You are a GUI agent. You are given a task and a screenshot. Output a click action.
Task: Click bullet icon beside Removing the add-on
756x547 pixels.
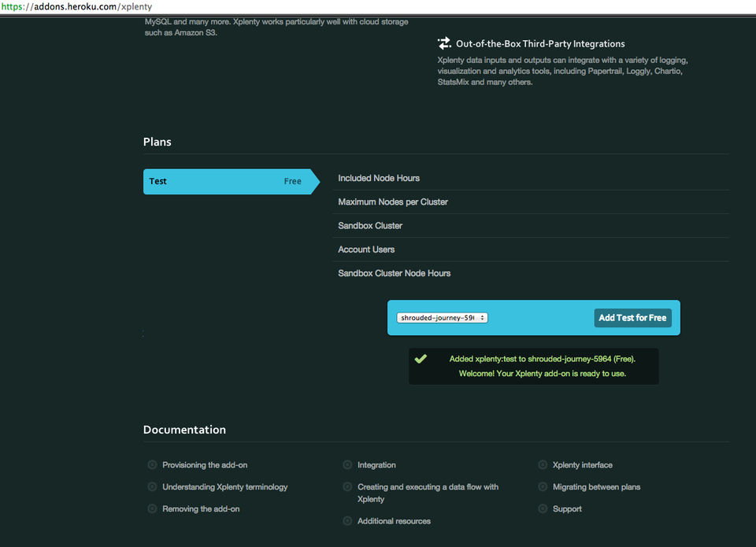(152, 508)
